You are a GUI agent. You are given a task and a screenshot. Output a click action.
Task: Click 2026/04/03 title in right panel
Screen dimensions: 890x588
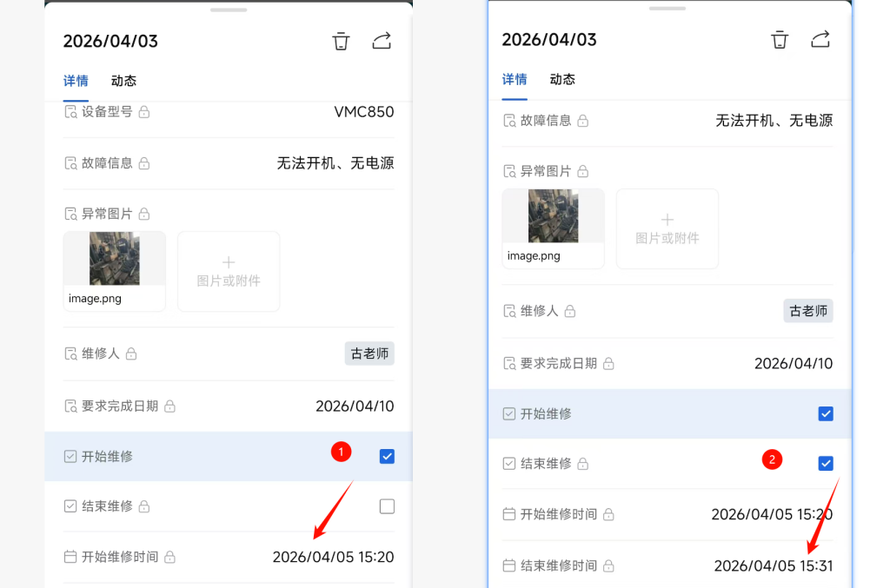(x=549, y=40)
